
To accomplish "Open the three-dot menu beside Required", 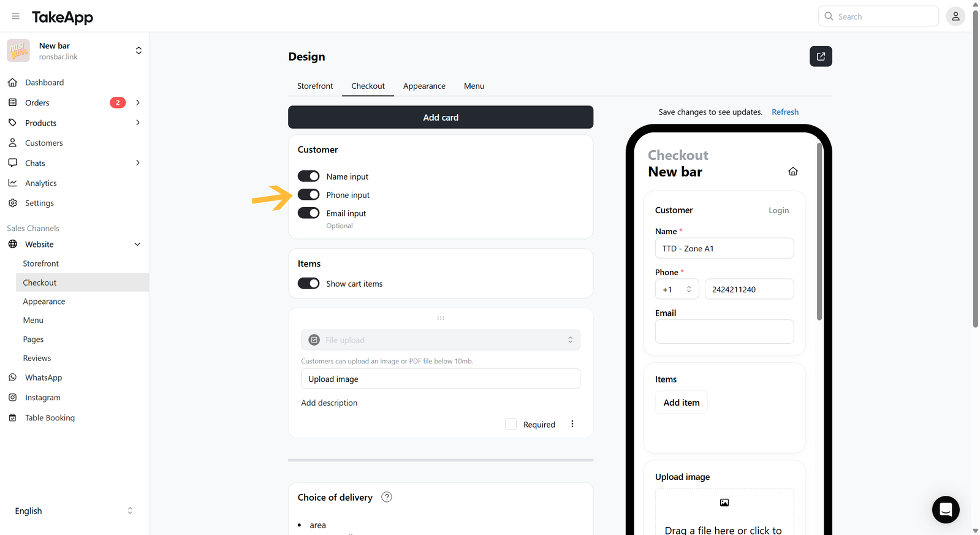I will tap(572, 424).
